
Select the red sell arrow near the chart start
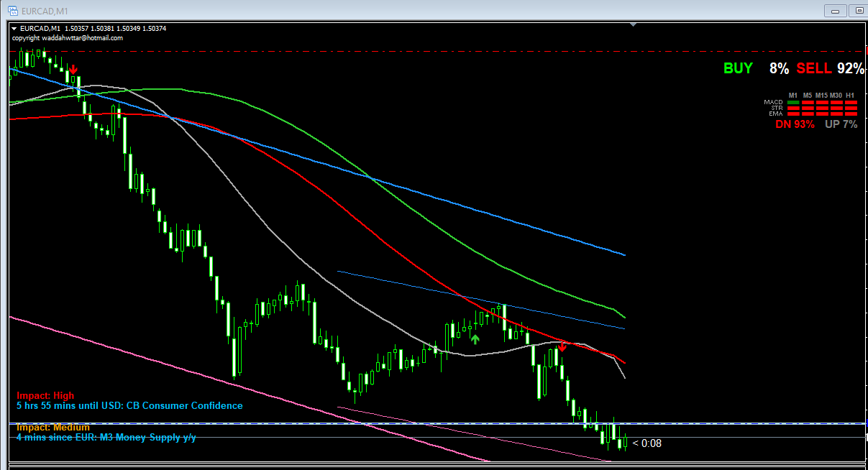click(x=73, y=70)
